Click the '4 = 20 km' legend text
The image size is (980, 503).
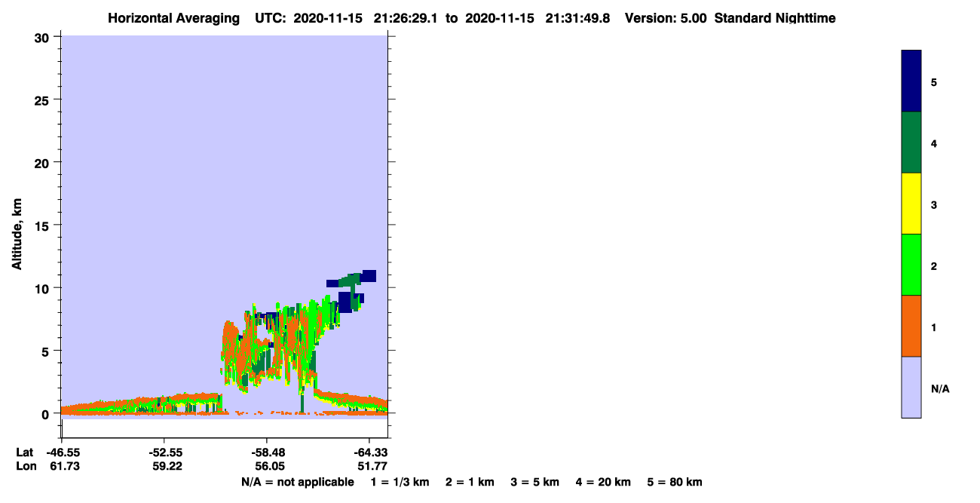(603, 482)
